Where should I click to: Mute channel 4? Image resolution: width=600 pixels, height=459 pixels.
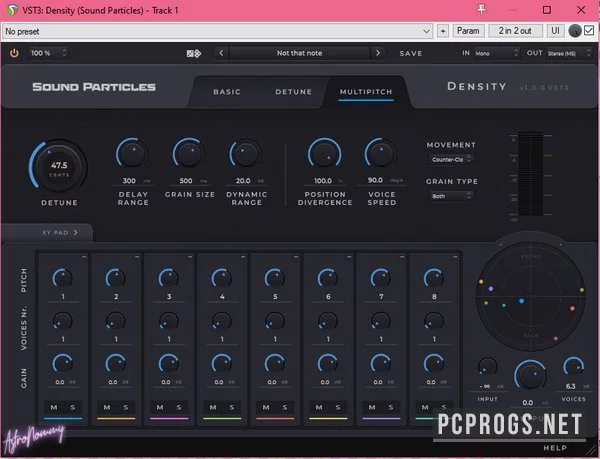(213, 407)
